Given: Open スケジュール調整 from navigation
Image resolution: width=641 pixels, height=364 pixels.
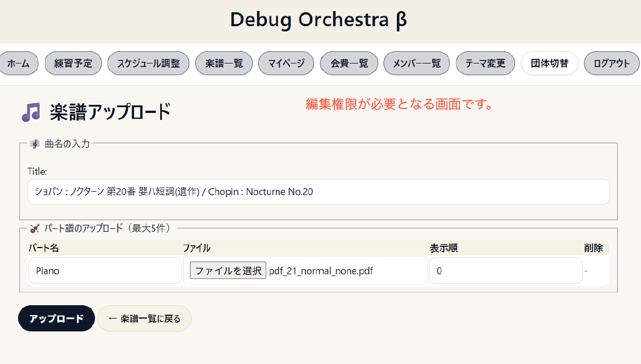Looking at the screenshot, I should (x=149, y=63).
